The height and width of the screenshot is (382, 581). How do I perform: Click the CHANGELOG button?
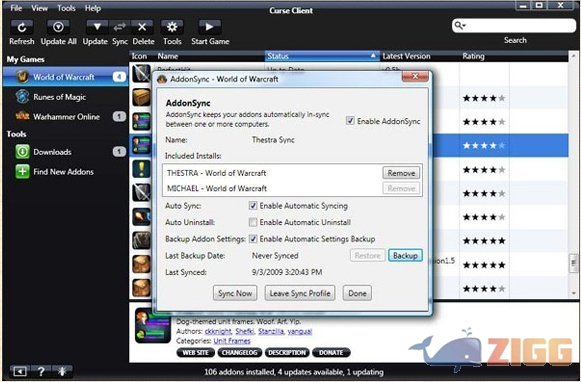click(240, 352)
